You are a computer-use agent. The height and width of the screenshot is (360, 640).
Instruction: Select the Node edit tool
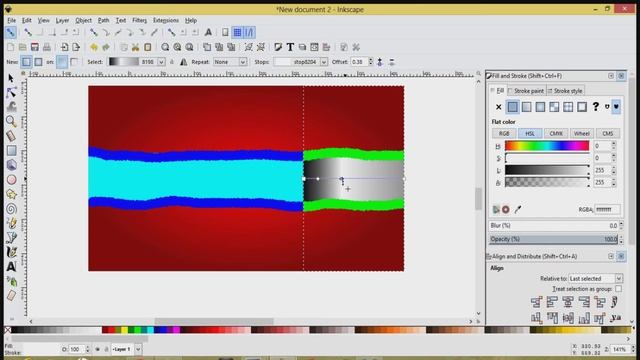[x=11, y=93]
